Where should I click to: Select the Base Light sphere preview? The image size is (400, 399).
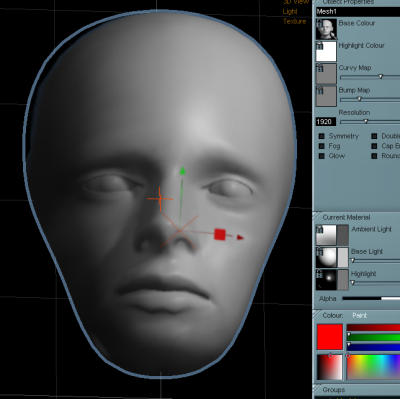tap(326, 257)
